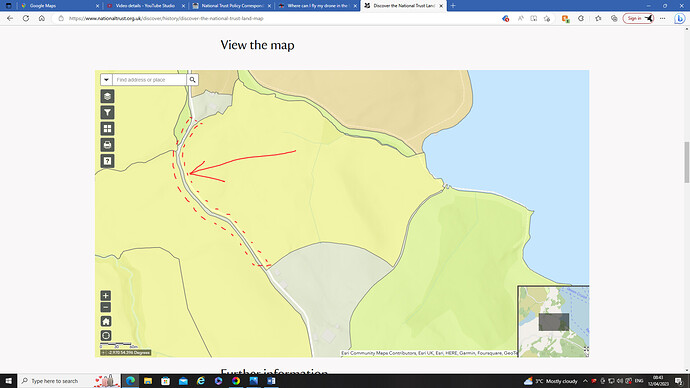The height and width of the screenshot is (388, 690).
Task: Open Internet Explorer from taskbar
Action: tap(201, 381)
